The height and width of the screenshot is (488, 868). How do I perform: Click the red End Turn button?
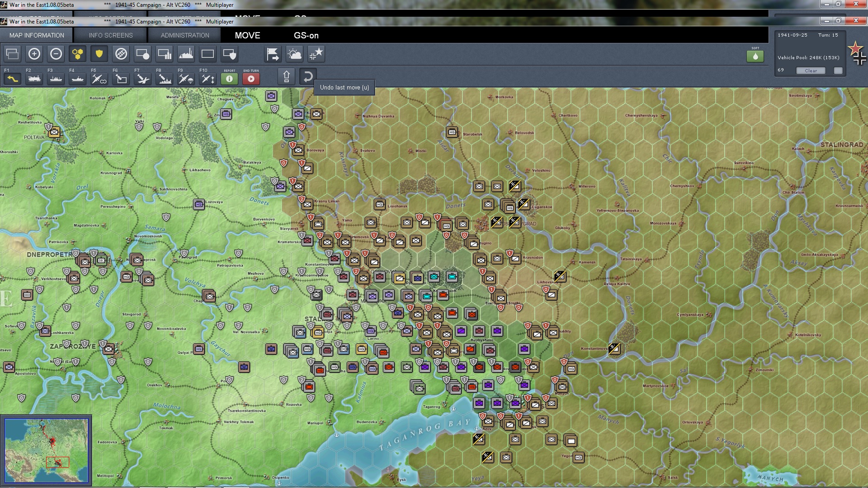pos(251,79)
